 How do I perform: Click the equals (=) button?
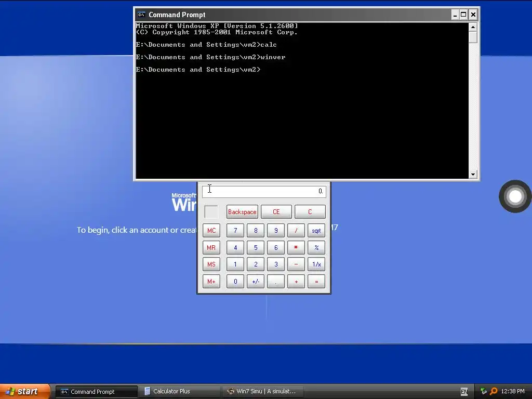pyautogui.click(x=316, y=281)
